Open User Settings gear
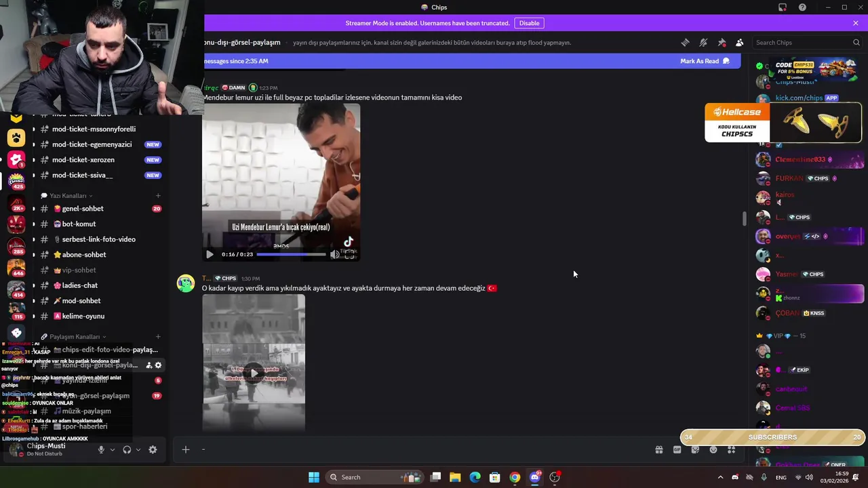The height and width of the screenshot is (488, 868). (153, 449)
